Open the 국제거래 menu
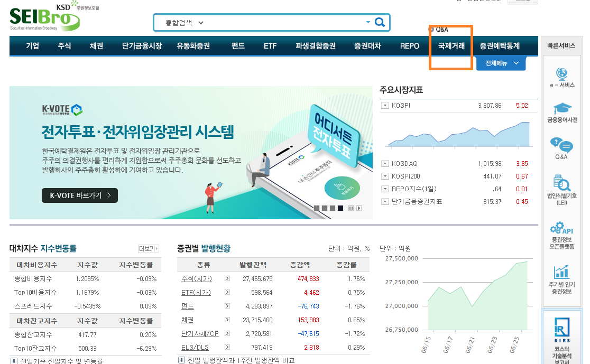The width and height of the screenshot is (590, 364). click(451, 46)
